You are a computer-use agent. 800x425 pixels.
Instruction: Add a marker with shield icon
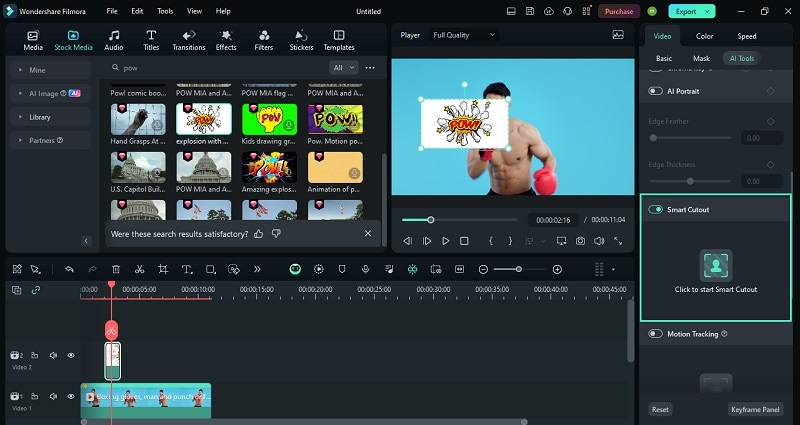tap(342, 269)
